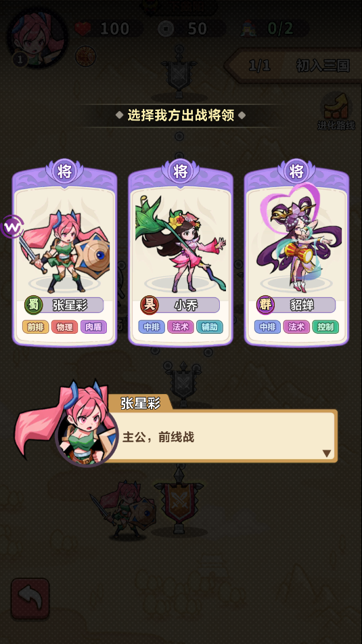Tap the 法术 tag under 貂蝉
This screenshot has width=362, height=644.
pyautogui.click(x=296, y=327)
